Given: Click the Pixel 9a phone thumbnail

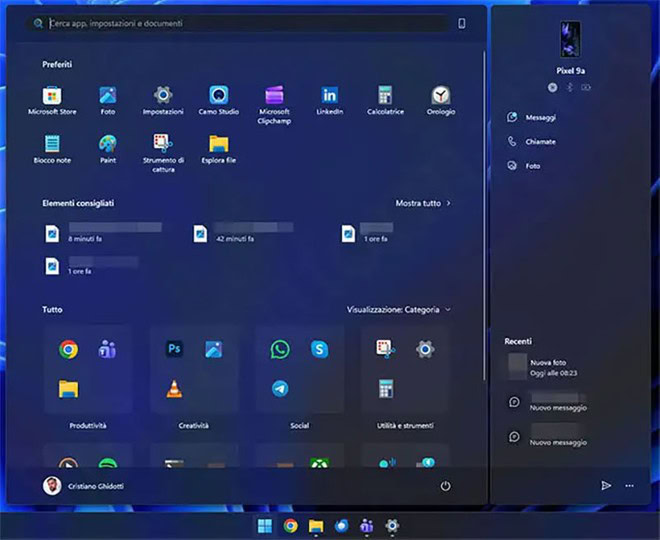Looking at the screenshot, I should pos(570,39).
